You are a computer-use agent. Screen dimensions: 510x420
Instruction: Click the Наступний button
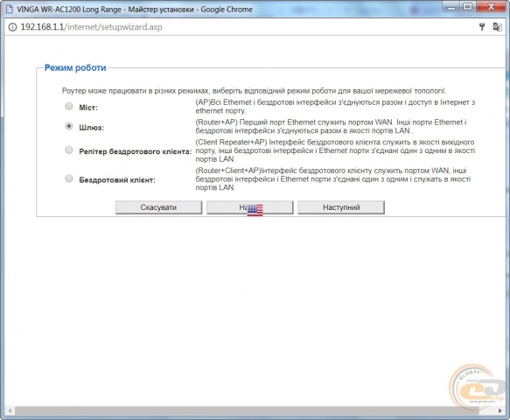341,207
